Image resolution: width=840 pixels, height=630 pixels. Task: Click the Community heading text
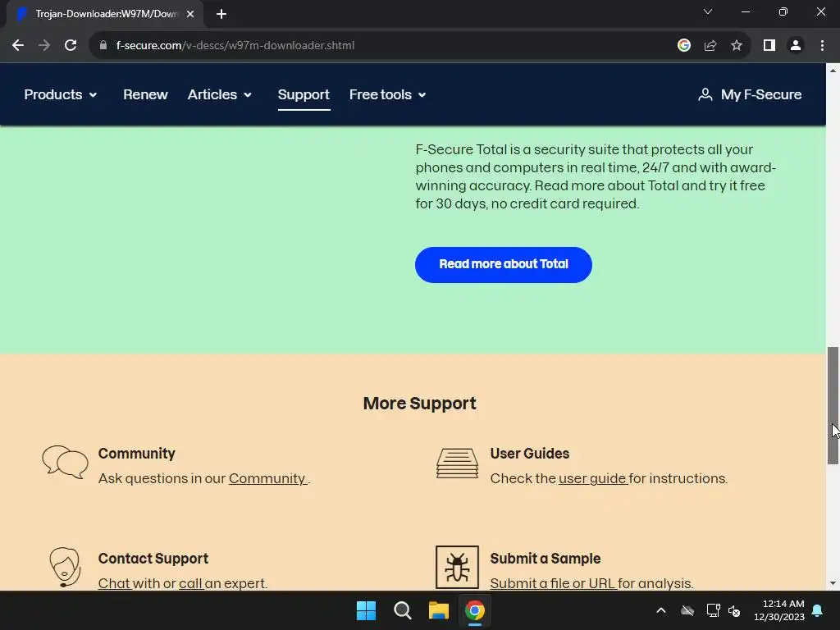point(137,453)
